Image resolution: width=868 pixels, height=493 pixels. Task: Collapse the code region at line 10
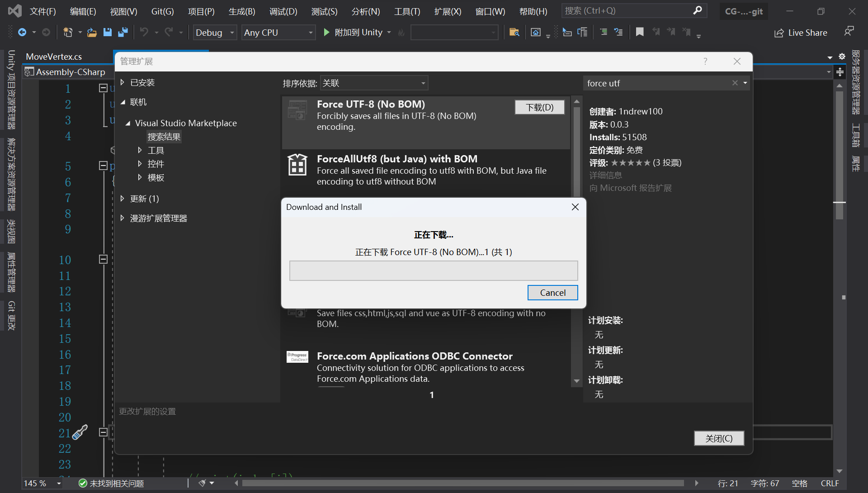103,259
